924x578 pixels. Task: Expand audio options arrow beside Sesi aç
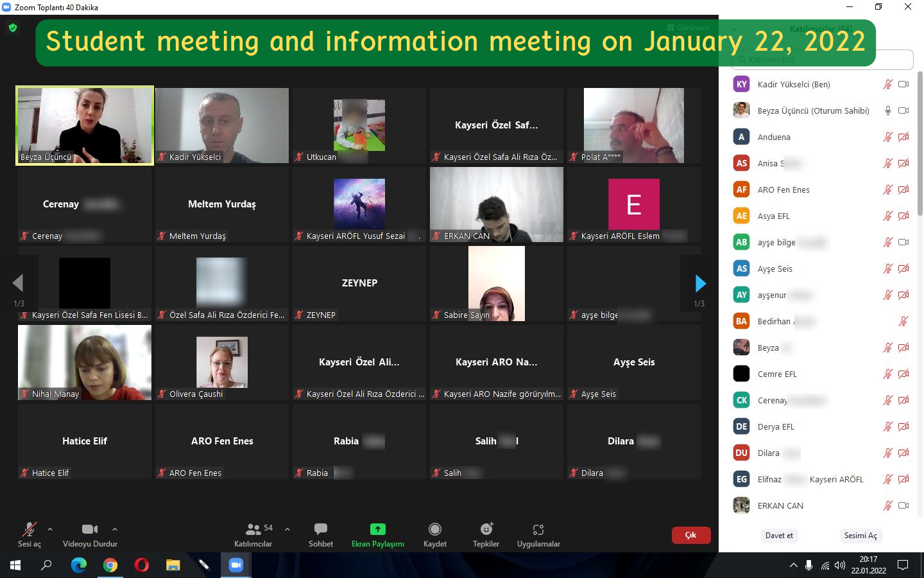[50, 529]
